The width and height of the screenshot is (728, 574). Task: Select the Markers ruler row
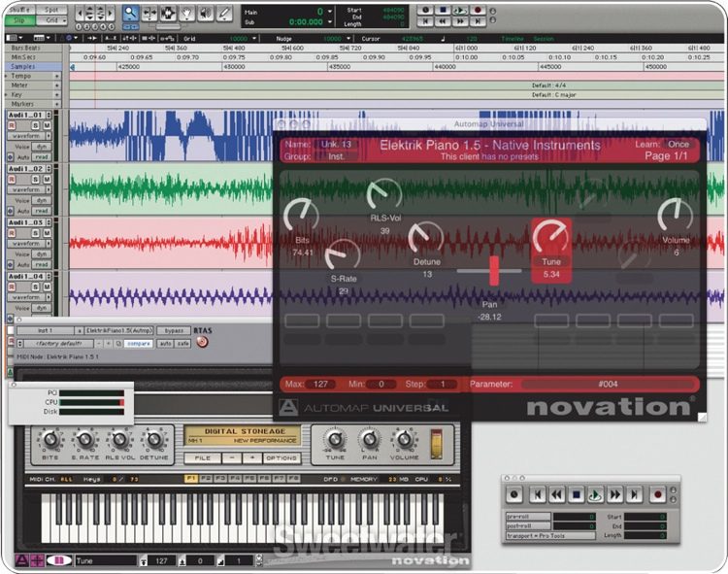coord(33,104)
